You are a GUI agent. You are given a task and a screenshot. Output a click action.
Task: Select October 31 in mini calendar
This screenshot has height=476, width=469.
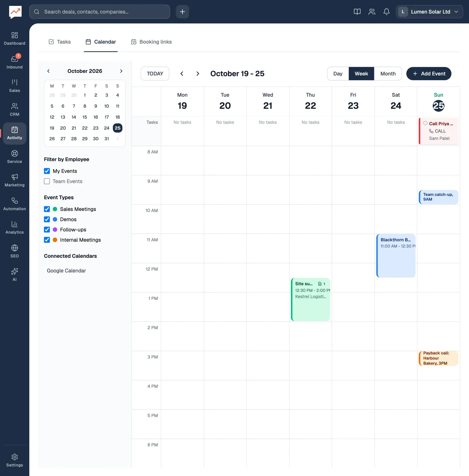click(x=107, y=139)
